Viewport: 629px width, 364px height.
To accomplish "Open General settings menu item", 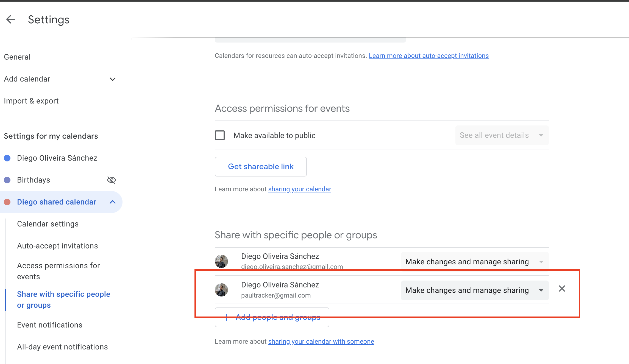I will tap(17, 57).
